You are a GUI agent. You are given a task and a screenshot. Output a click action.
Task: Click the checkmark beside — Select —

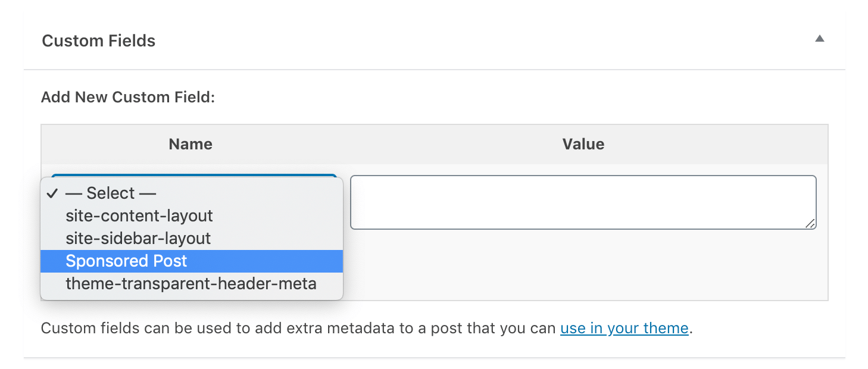pyautogui.click(x=54, y=193)
